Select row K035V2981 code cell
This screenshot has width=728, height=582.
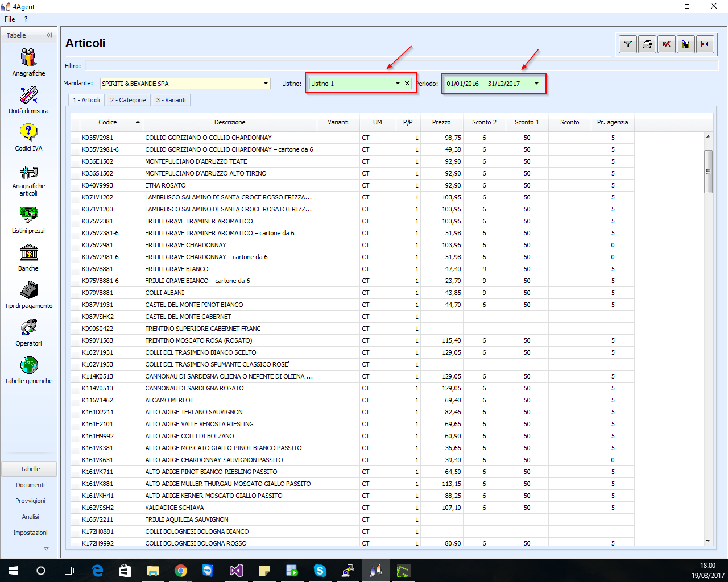(x=111, y=138)
